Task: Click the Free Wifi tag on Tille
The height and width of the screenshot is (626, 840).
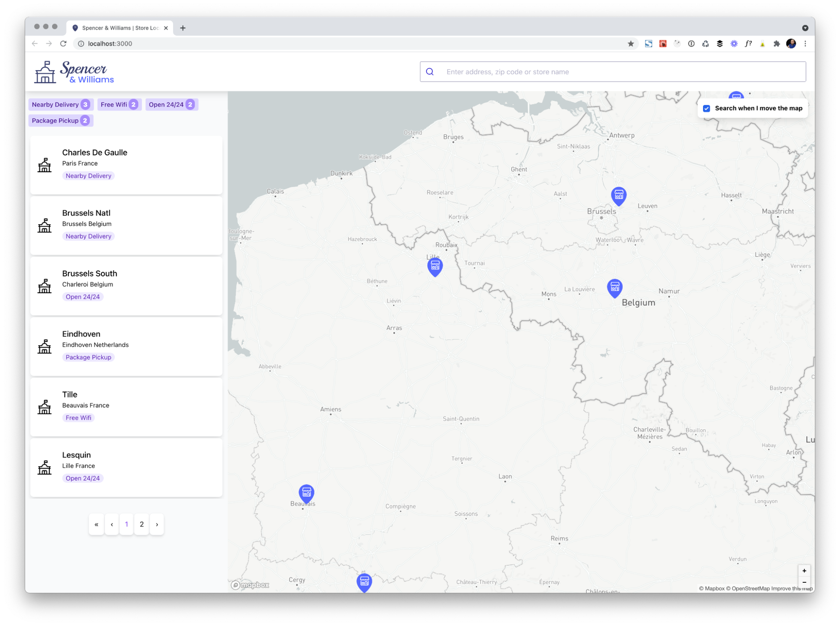Action: 78,418
